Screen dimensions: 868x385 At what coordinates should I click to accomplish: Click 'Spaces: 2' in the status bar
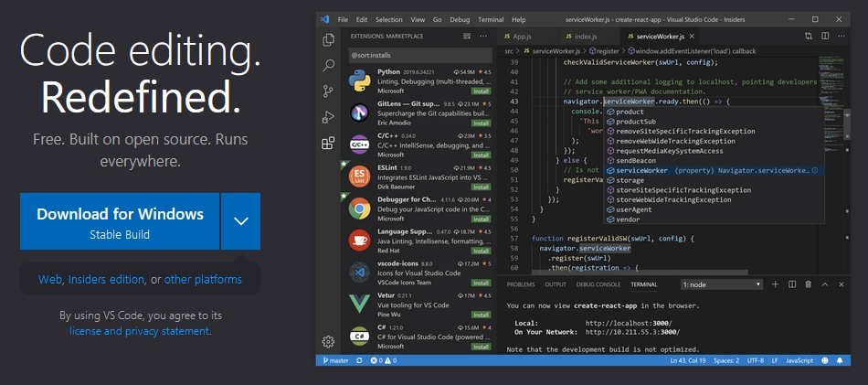(726, 360)
